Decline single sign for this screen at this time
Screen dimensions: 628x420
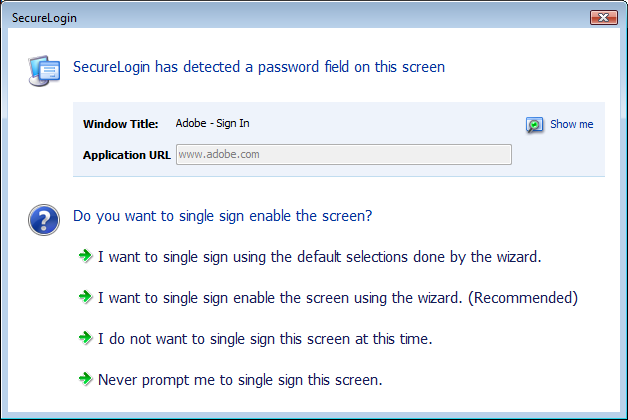(265, 339)
